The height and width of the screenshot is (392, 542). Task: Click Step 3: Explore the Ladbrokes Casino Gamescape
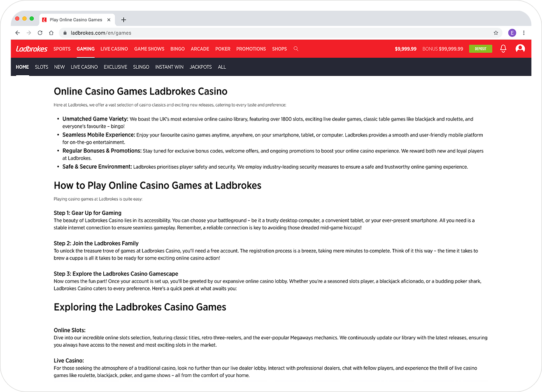[x=116, y=274]
